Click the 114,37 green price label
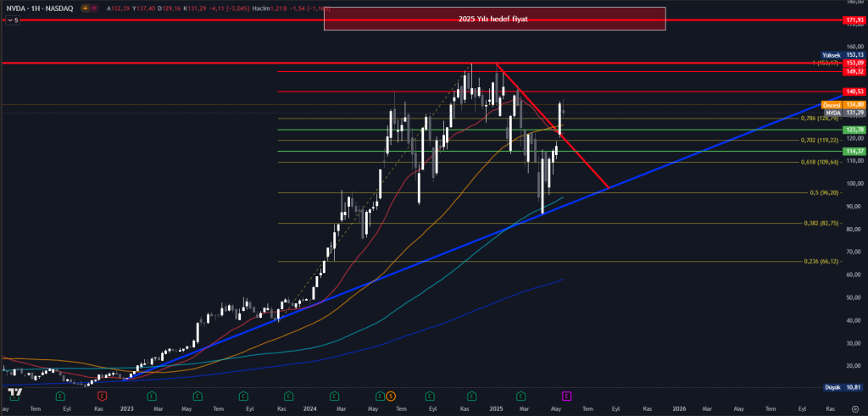The height and width of the screenshot is (416, 868). click(854, 151)
